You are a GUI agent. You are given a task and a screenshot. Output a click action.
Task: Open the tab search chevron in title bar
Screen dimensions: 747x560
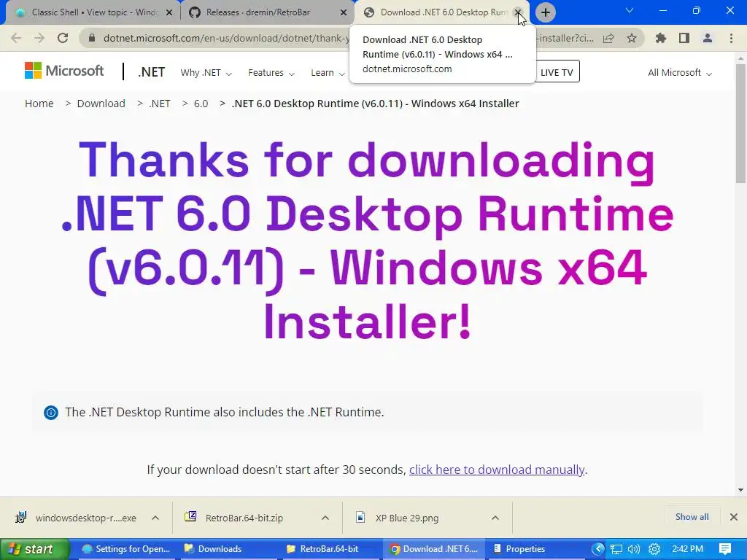630,10
